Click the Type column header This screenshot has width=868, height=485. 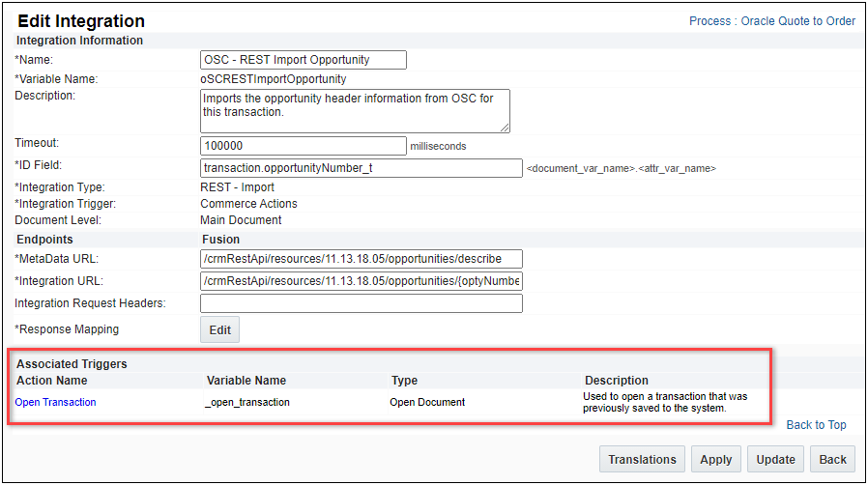point(404,381)
